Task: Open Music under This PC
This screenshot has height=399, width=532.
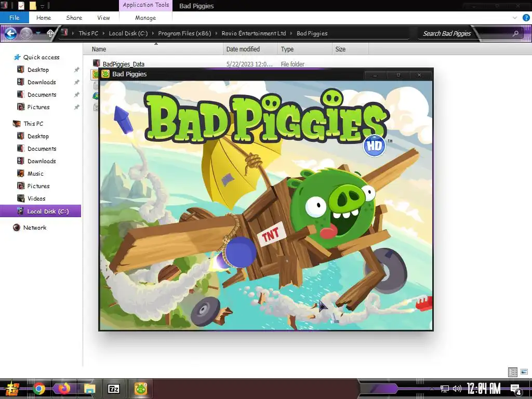Action: click(35, 174)
